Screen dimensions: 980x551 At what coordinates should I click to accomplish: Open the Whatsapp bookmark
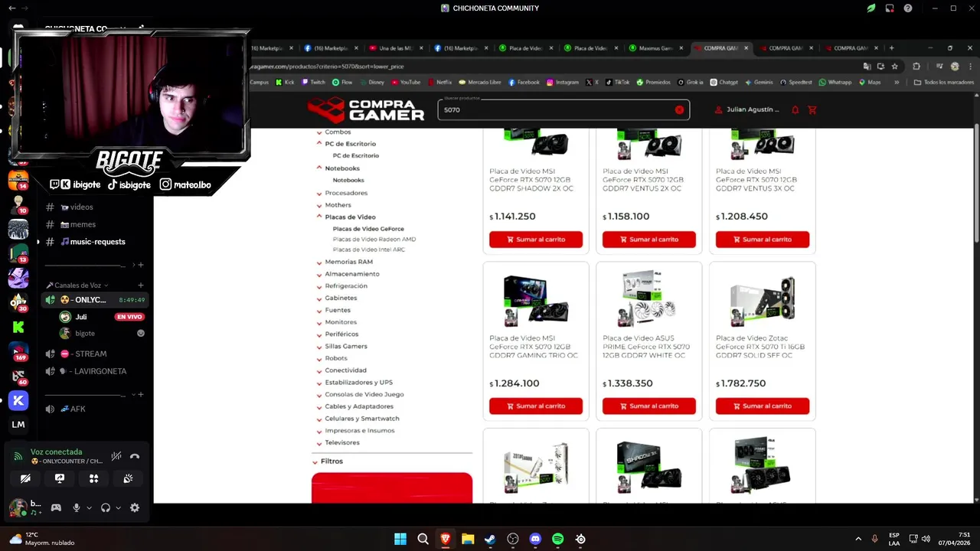pyautogui.click(x=835, y=82)
